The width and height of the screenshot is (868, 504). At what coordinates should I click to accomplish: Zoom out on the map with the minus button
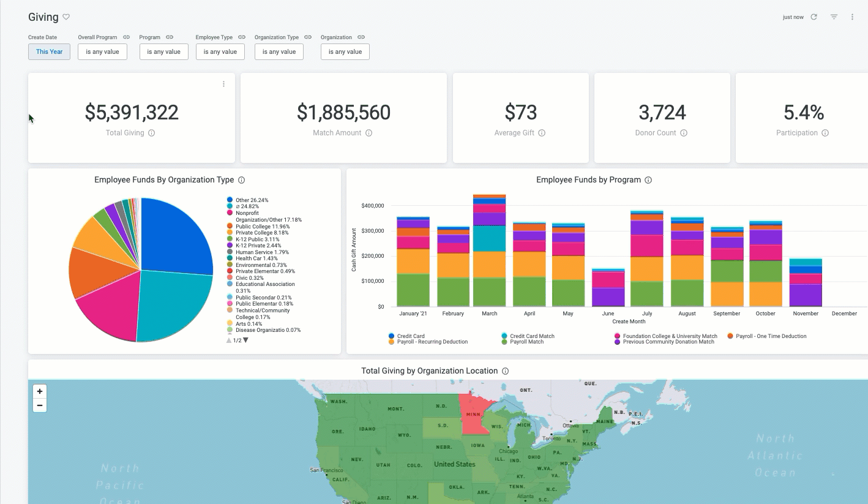[x=40, y=405]
